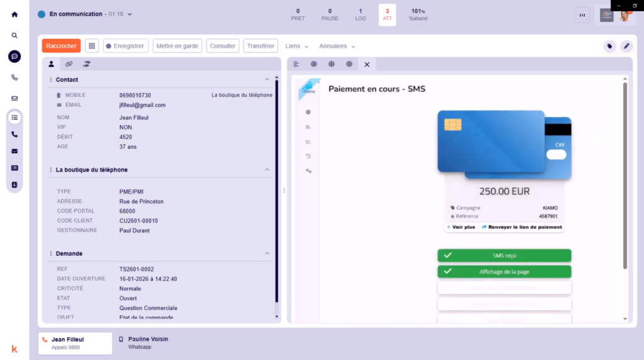Select Jean Filleul call session tab

point(75,343)
